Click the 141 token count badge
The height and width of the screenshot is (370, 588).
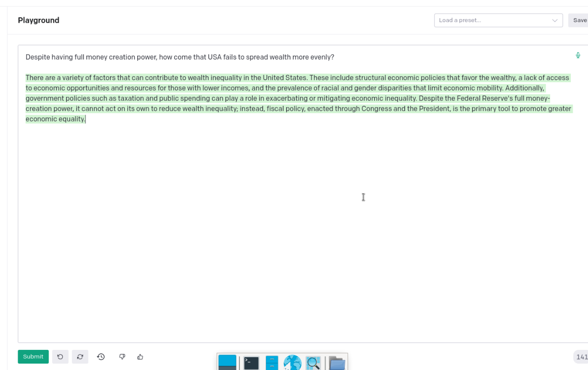click(x=581, y=357)
